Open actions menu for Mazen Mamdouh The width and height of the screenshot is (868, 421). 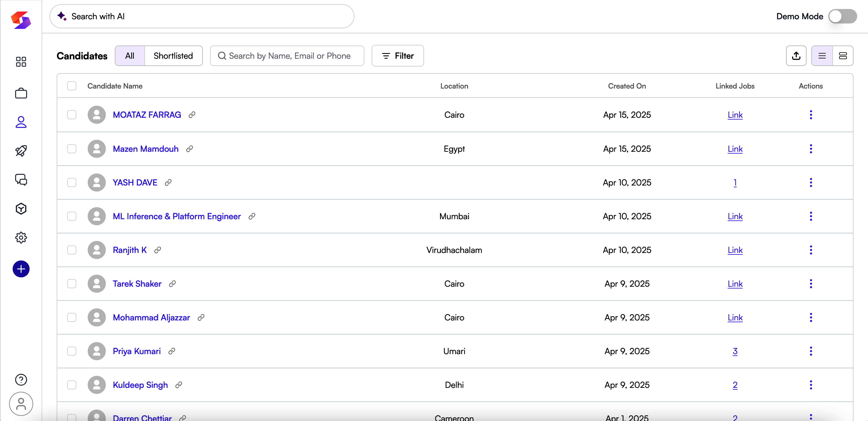pyautogui.click(x=810, y=148)
